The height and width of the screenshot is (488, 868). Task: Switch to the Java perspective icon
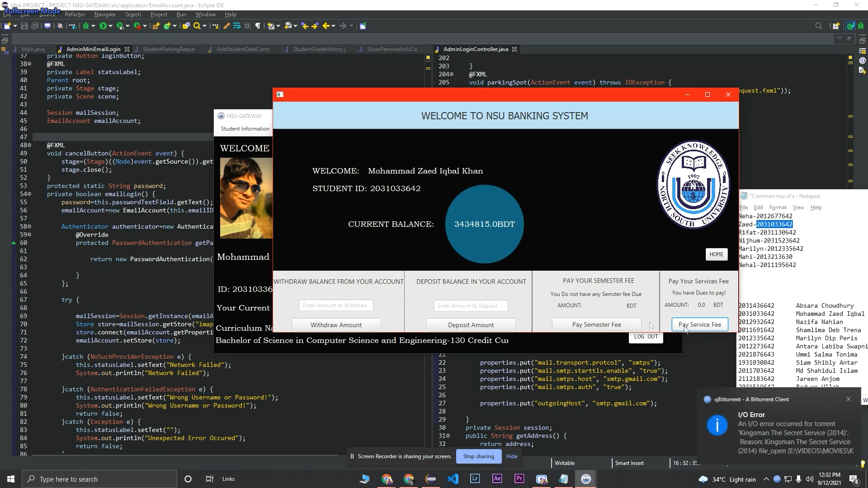click(x=850, y=26)
